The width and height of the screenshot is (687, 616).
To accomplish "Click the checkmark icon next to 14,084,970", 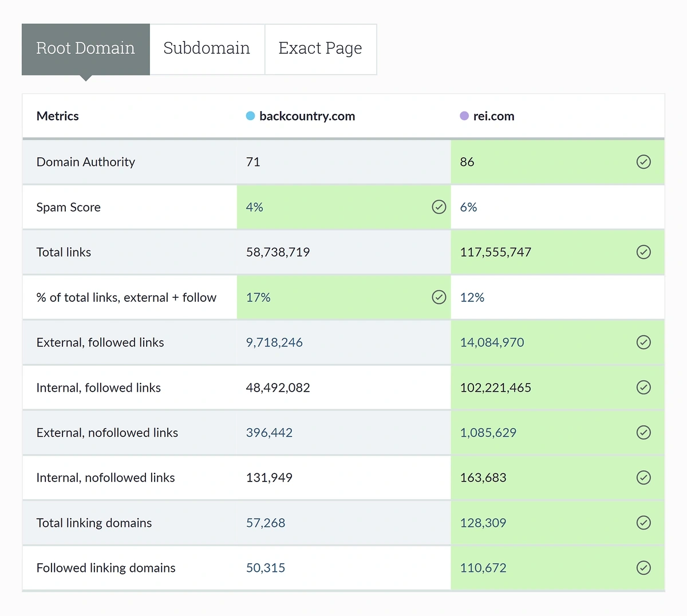I will tap(643, 342).
